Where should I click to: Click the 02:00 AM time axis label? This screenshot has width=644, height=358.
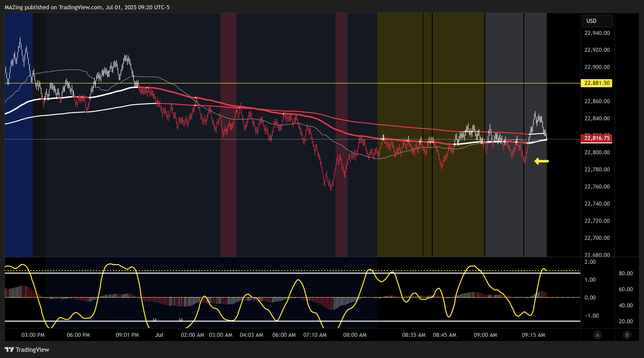[x=192, y=335]
